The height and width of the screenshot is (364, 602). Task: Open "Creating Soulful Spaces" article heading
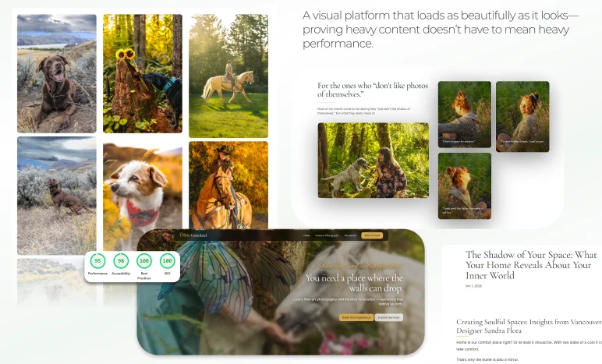529,326
